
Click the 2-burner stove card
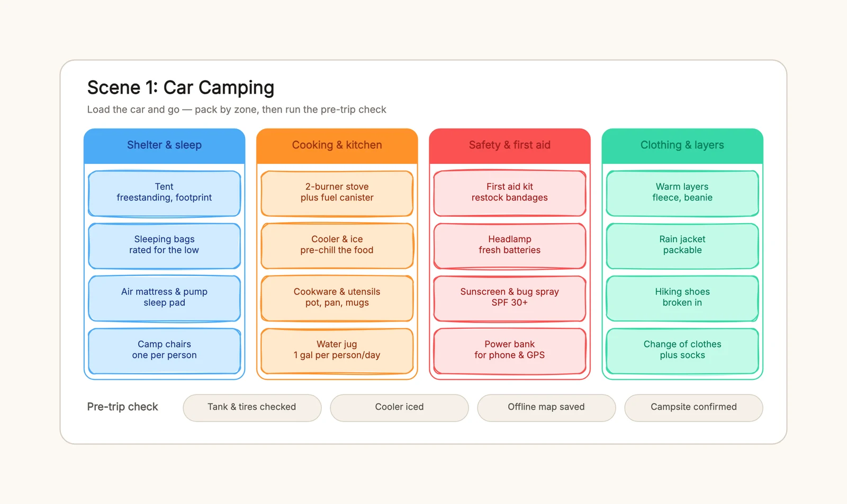pyautogui.click(x=337, y=193)
